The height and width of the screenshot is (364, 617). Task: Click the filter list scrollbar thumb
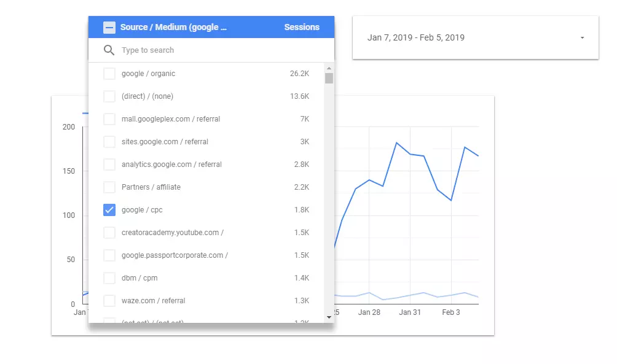coord(329,78)
